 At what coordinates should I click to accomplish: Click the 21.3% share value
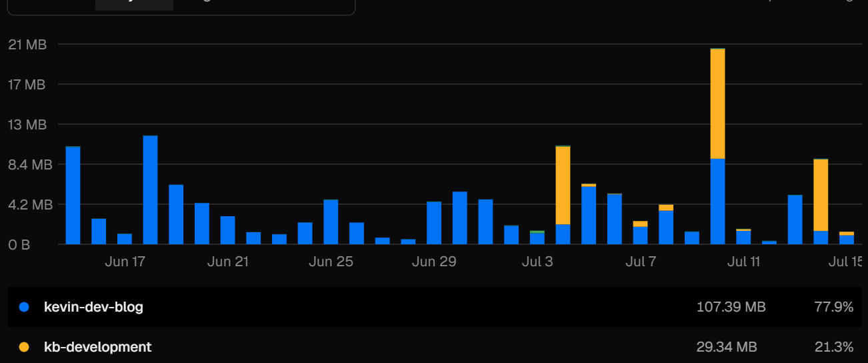point(834,347)
